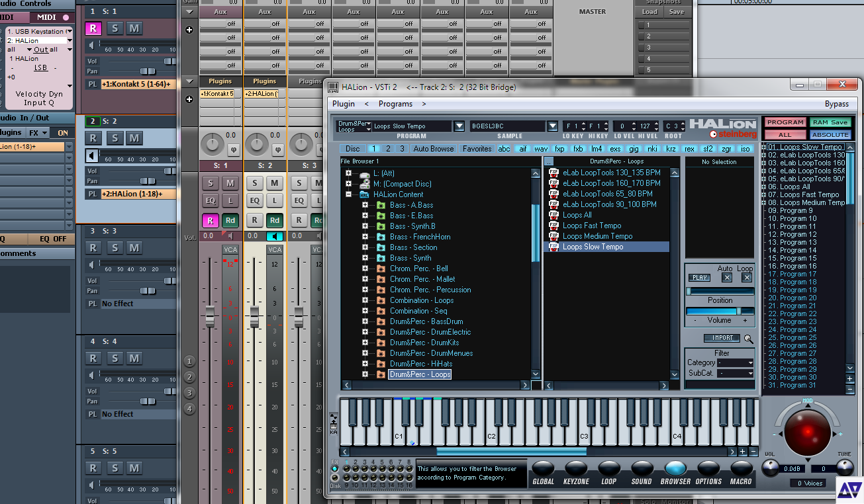864x504 pixels.
Task: Mute track 2 in the track list
Action: point(134,138)
